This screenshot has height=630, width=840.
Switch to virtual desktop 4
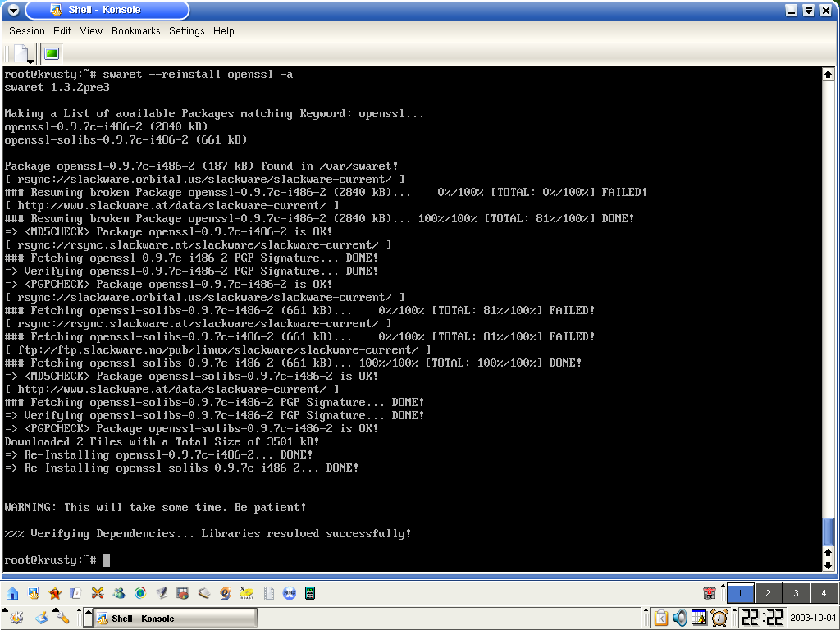824,593
